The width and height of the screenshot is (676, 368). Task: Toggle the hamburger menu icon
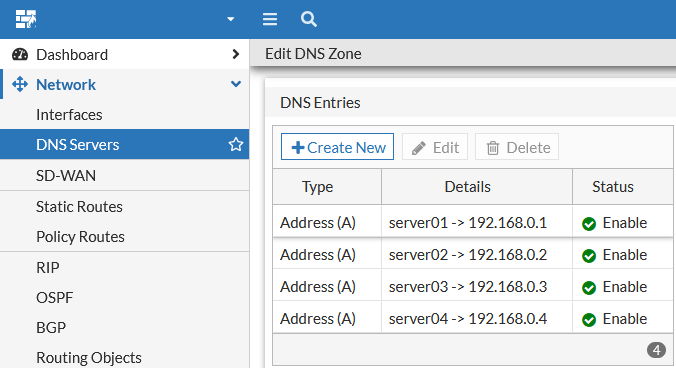(270, 19)
